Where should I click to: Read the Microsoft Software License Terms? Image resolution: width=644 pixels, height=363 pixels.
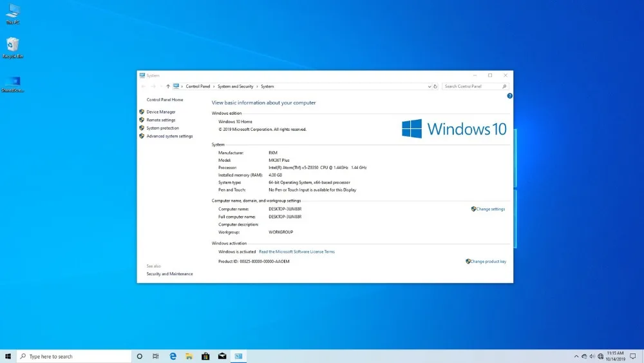point(296,251)
